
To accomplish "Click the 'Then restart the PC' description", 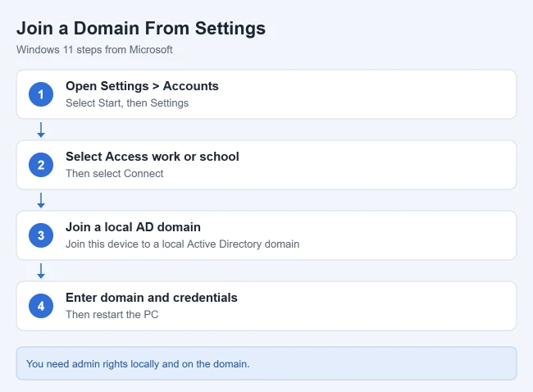I will 112,314.
